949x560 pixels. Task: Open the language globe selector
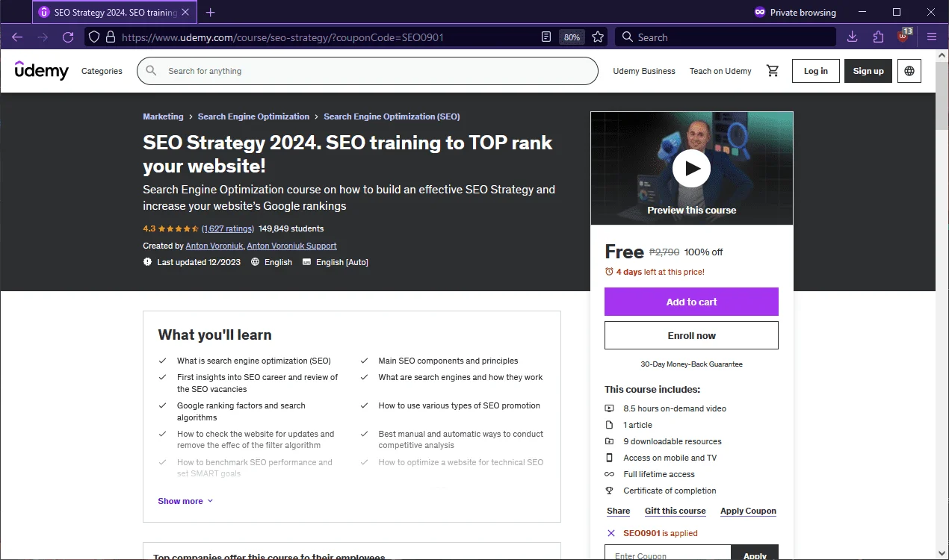(x=909, y=71)
